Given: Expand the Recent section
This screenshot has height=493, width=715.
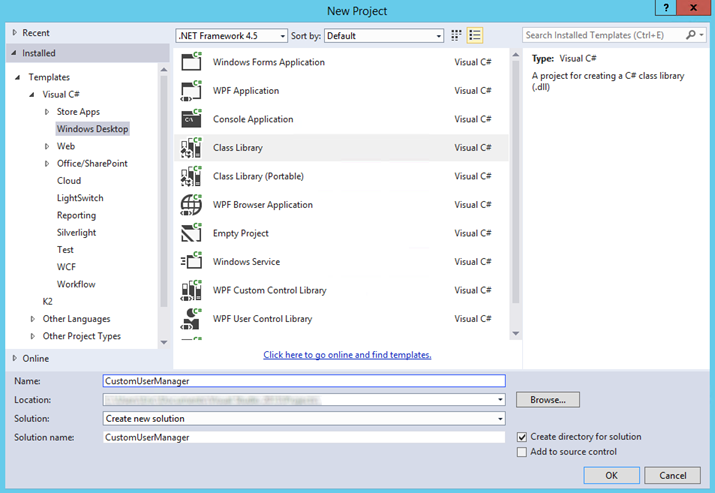Looking at the screenshot, I should pos(15,32).
